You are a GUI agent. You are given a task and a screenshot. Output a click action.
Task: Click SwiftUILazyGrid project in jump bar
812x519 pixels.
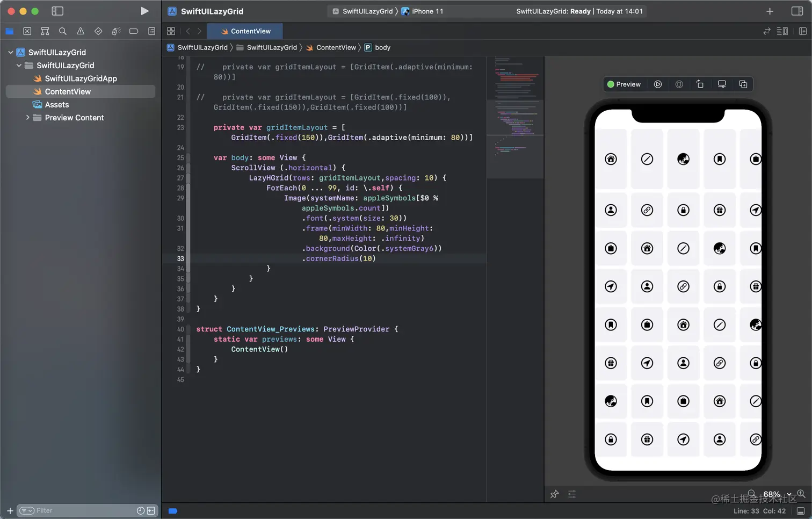(x=198, y=47)
